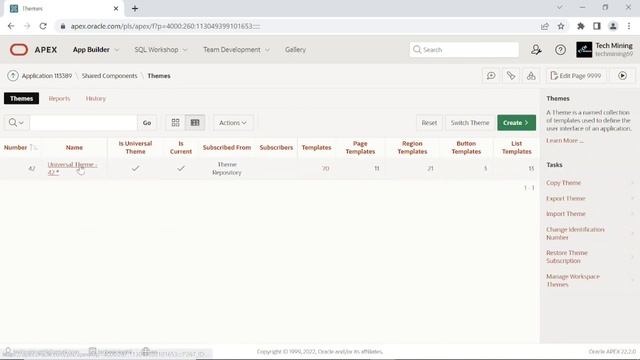The width and height of the screenshot is (640, 360).
Task: Open a new browser tab with plus
Action: 135,8
